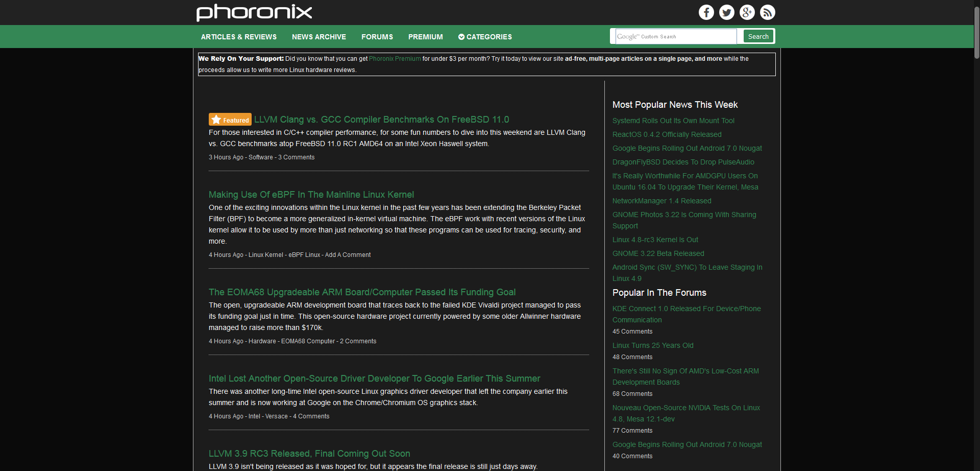Click Systemd Rolls Out Its Own Mount Tool
Viewport: 980px width, 471px height.
pos(673,121)
